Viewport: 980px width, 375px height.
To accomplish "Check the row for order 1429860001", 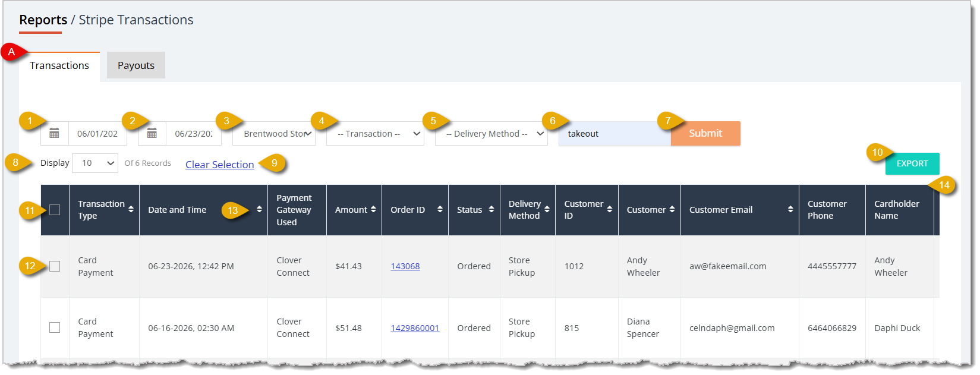I will click(55, 327).
